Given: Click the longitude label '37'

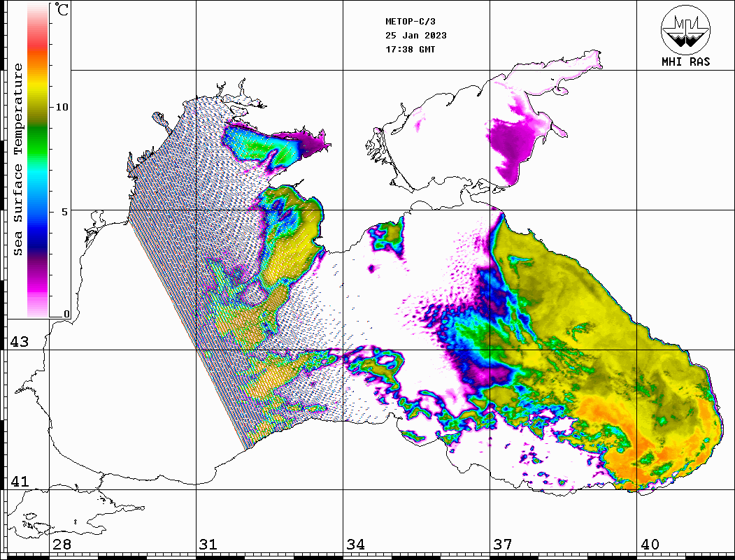Looking at the screenshot, I should [x=503, y=545].
